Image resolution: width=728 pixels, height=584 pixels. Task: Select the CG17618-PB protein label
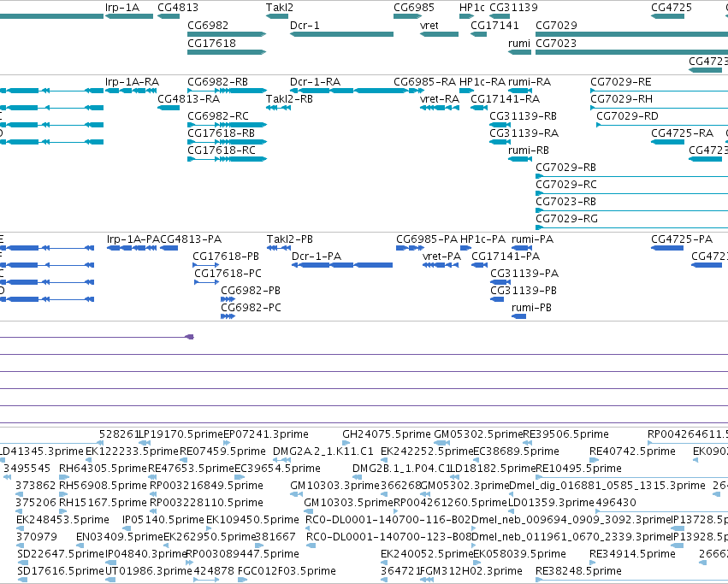[226, 257]
